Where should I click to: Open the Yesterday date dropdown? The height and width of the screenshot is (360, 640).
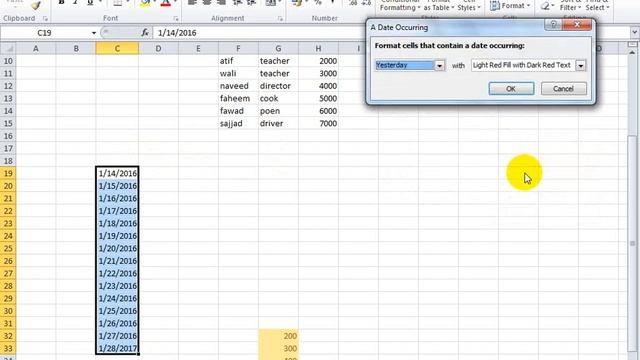coord(439,65)
